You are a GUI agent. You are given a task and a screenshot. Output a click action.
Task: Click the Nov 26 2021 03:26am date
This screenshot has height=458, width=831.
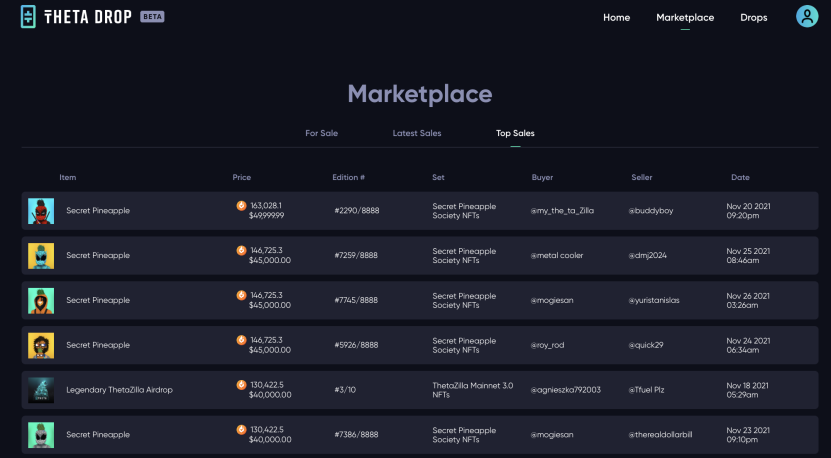tap(748, 300)
